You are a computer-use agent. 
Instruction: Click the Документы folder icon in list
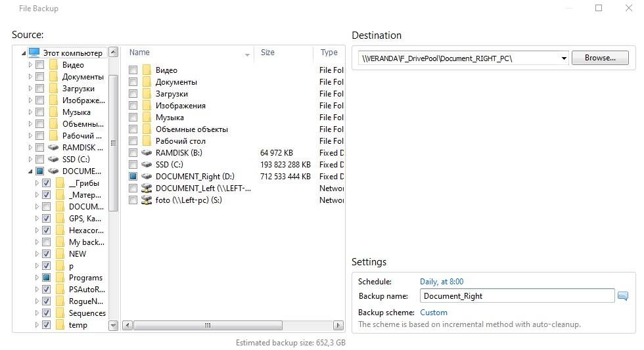[x=147, y=81]
